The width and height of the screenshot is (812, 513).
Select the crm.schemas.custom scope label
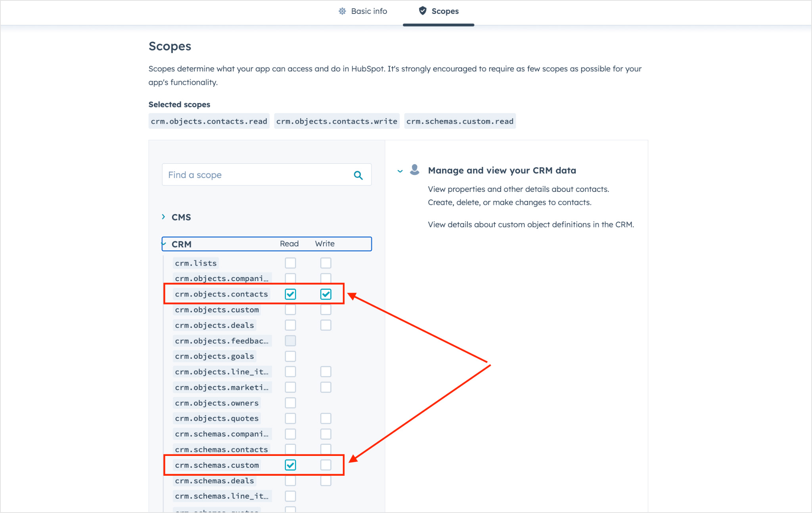217,465
